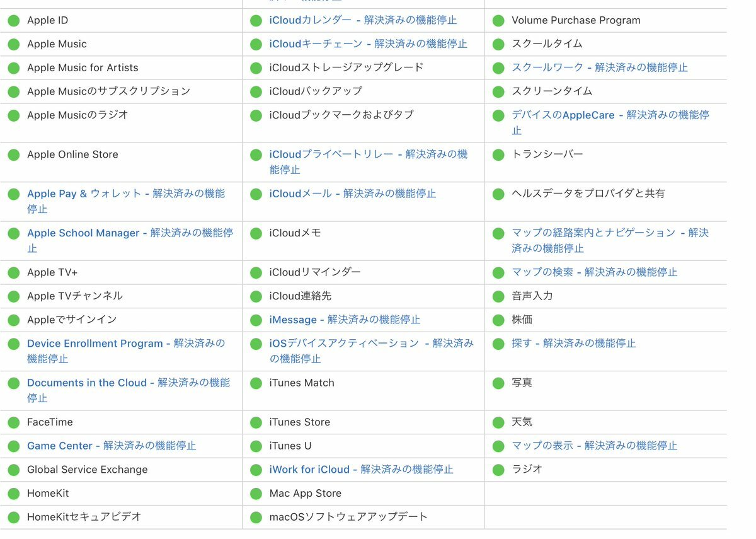Open the Game Center resolved outage link
756x539 pixels.
(x=111, y=446)
